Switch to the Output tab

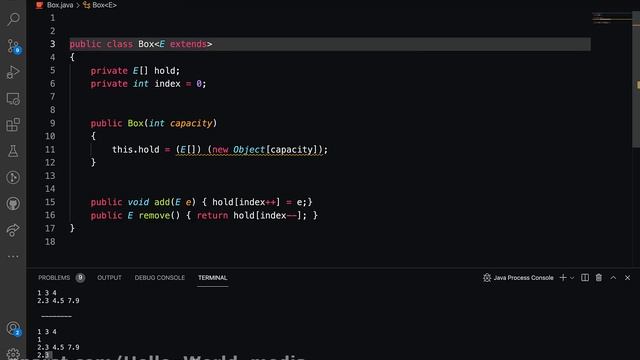(x=109, y=278)
